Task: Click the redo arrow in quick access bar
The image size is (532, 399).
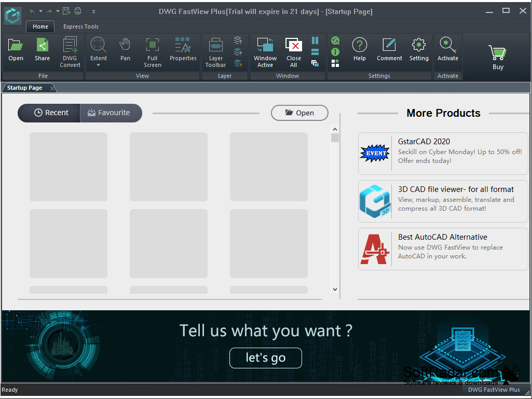Action: (49, 11)
